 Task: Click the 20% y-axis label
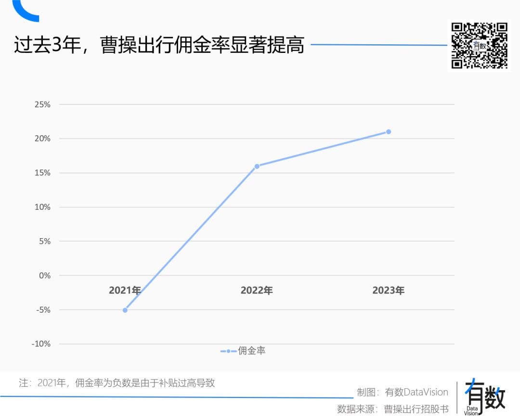coord(42,139)
